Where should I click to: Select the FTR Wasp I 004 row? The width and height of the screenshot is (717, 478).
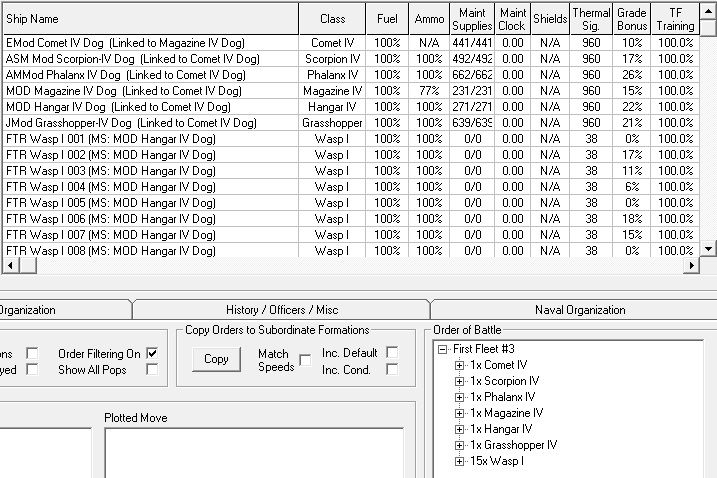point(351,187)
